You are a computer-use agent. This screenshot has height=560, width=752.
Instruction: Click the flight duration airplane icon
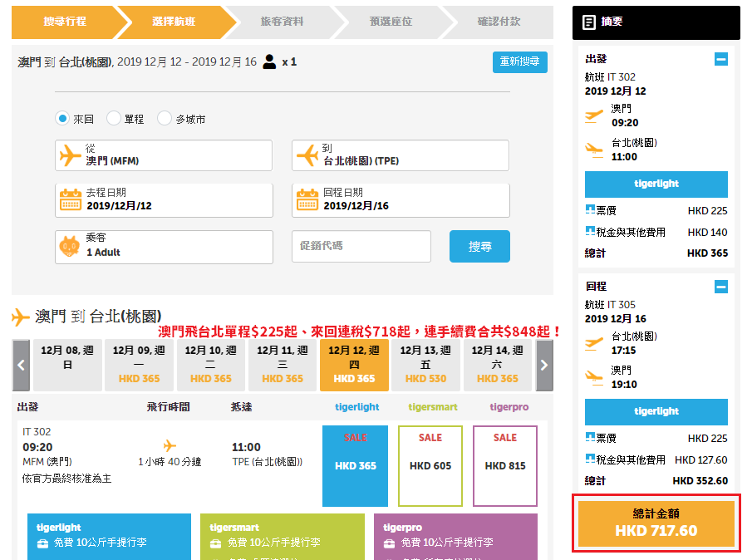pos(170,445)
